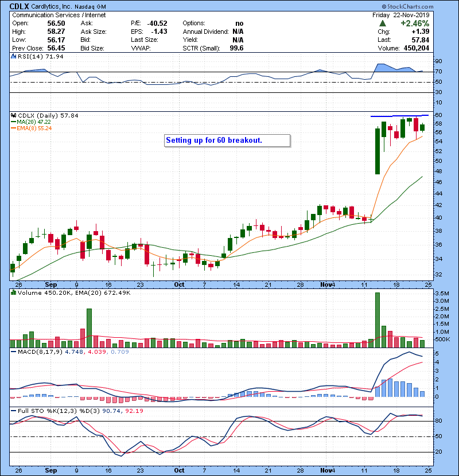Click the 48 label on price axis
The height and width of the screenshot is (476, 459).
tap(438, 171)
